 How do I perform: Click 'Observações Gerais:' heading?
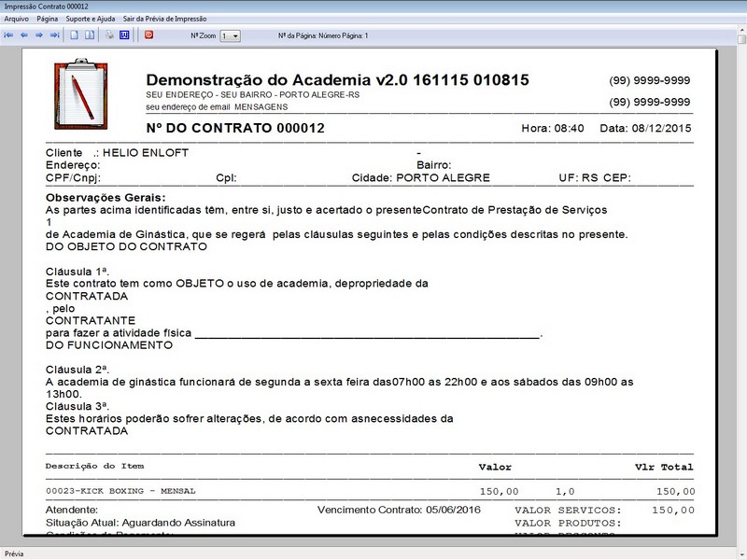106,198
